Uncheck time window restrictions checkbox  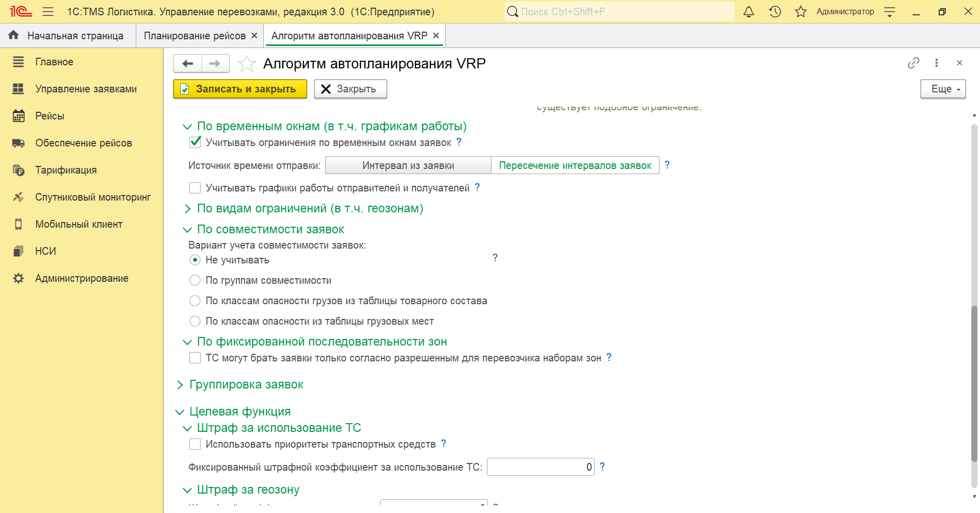click(x=195, y=142)
